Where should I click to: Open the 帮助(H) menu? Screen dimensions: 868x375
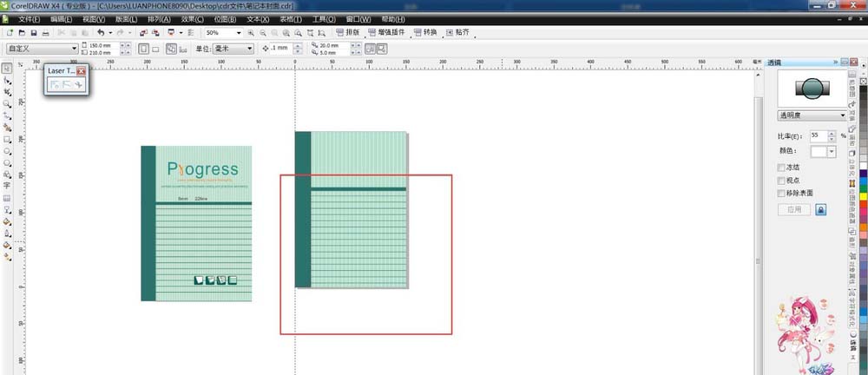tap(392, 19)
